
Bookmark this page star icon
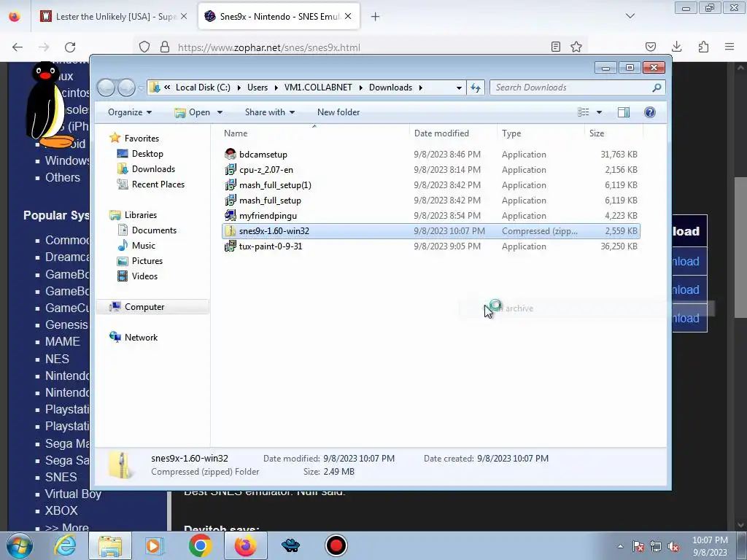coord(576,47)
